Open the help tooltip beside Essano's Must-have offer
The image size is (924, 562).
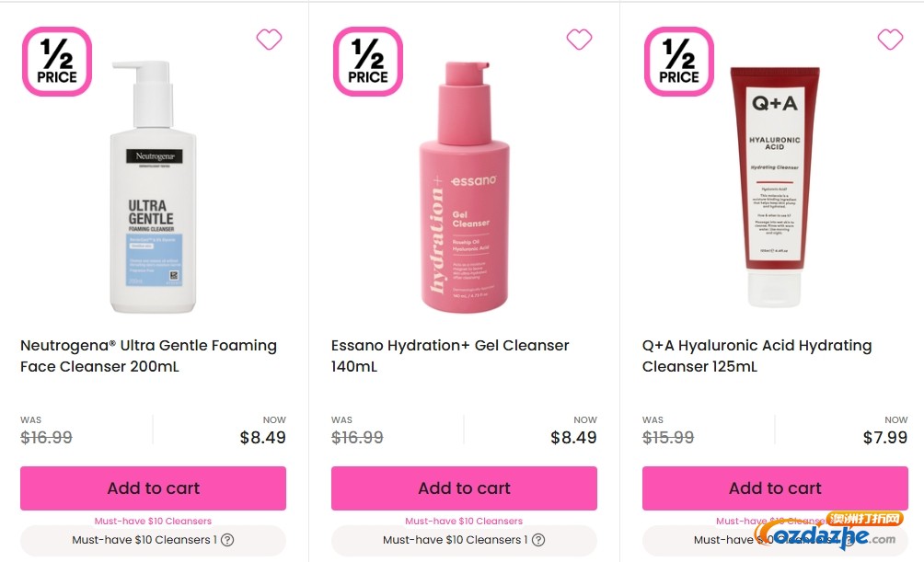(538, 540)
